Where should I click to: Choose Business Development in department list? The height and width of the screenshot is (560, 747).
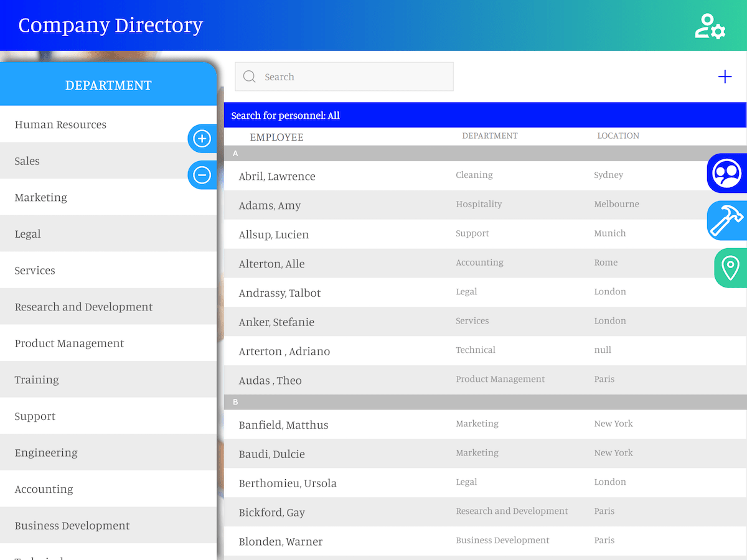pyautogui.click(x=108, y=526)
